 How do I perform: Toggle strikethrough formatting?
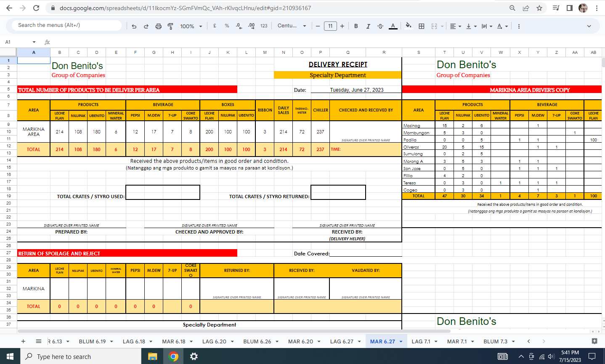click(x=380, y=26)
